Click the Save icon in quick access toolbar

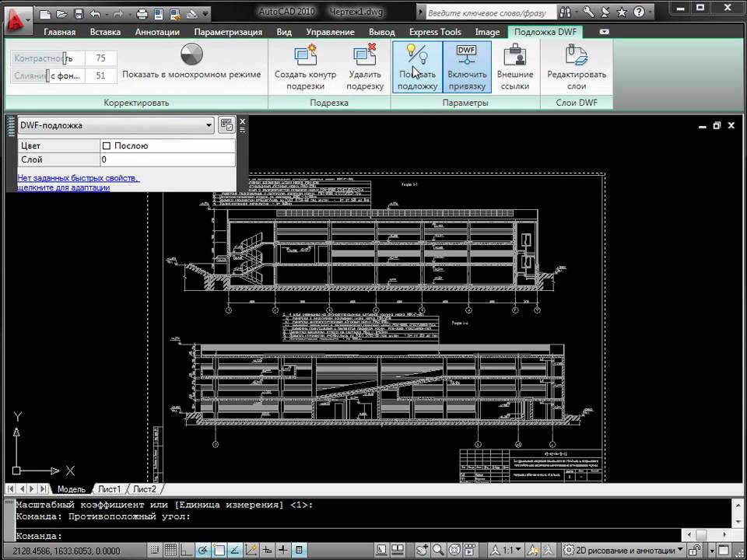coord(79,14)
